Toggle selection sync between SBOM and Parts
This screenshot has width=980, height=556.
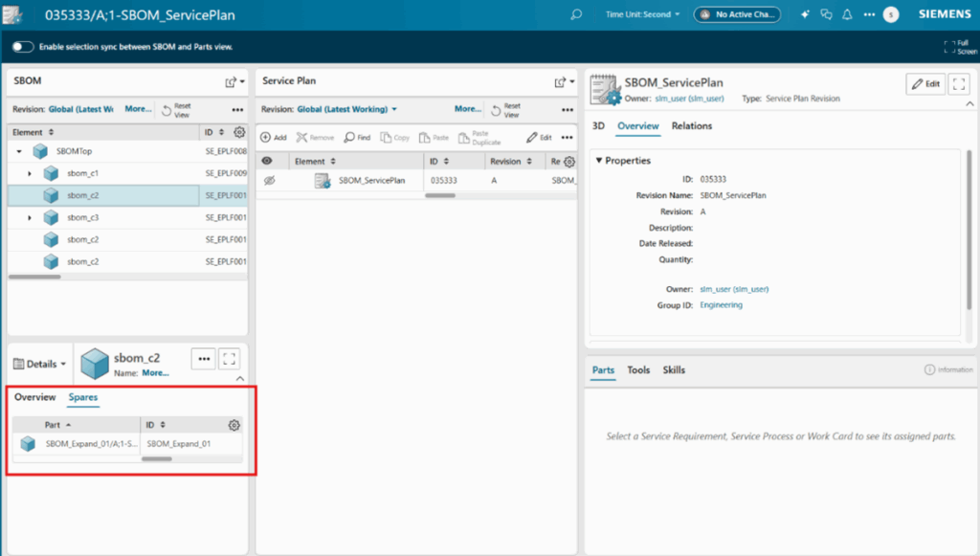tap(23, 47)
